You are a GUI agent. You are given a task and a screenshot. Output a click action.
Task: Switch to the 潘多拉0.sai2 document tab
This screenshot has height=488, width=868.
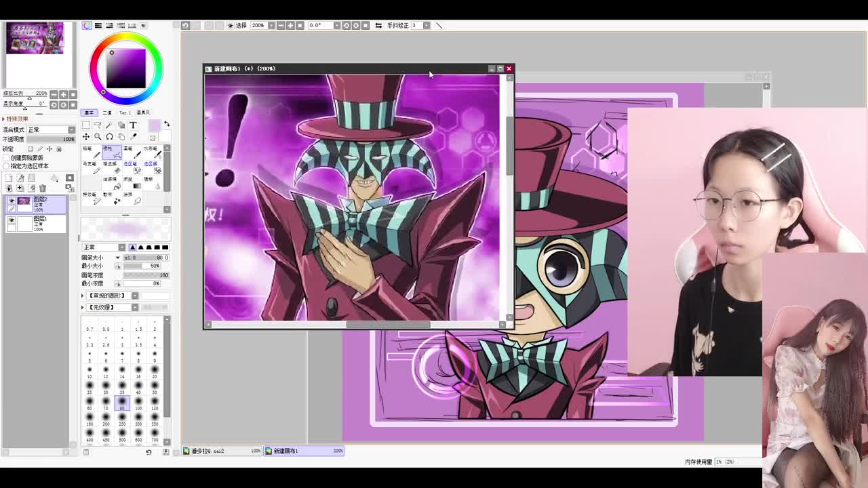coord(222,451)
